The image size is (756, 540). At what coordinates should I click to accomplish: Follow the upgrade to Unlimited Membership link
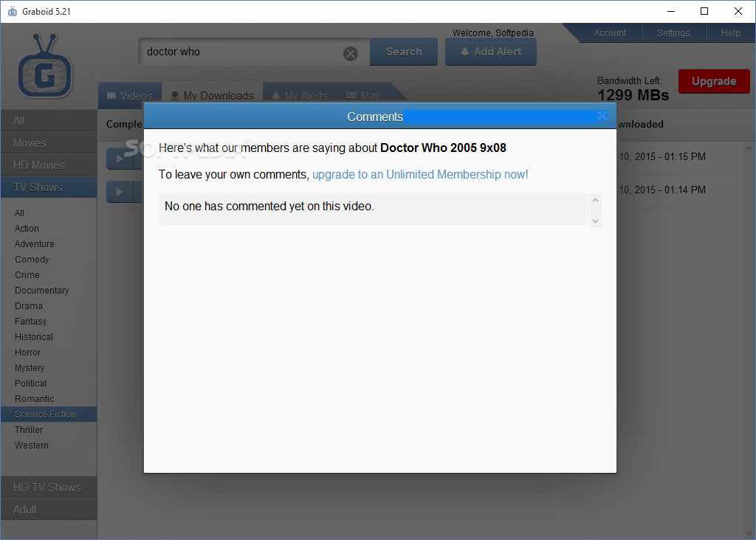point(420,174)
